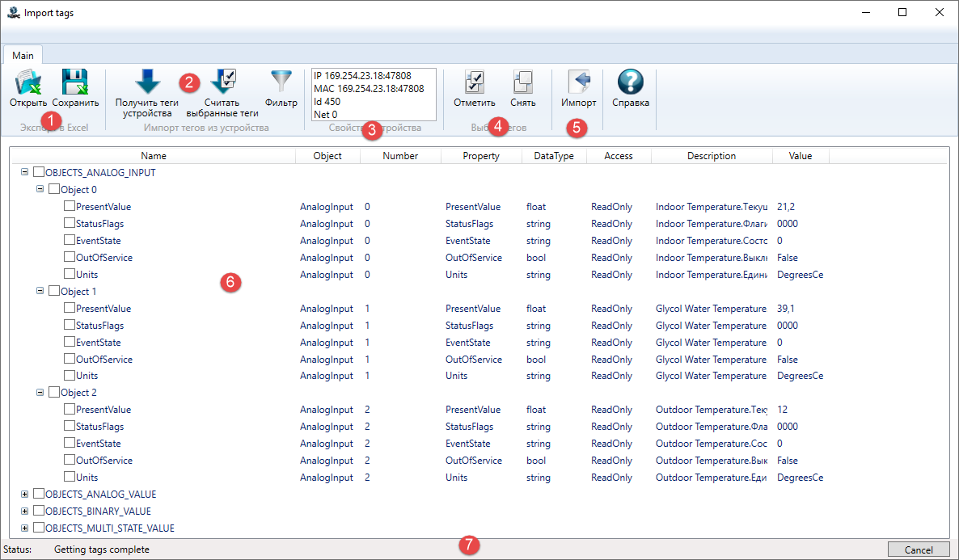Collapse the Object 0 node
This screenshot has width=959, height=560.
click(40, 189)
